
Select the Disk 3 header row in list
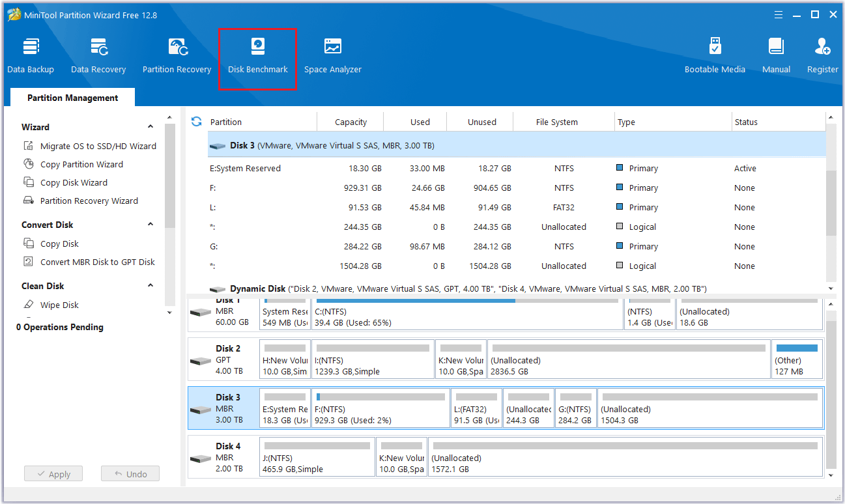[516, 145]
